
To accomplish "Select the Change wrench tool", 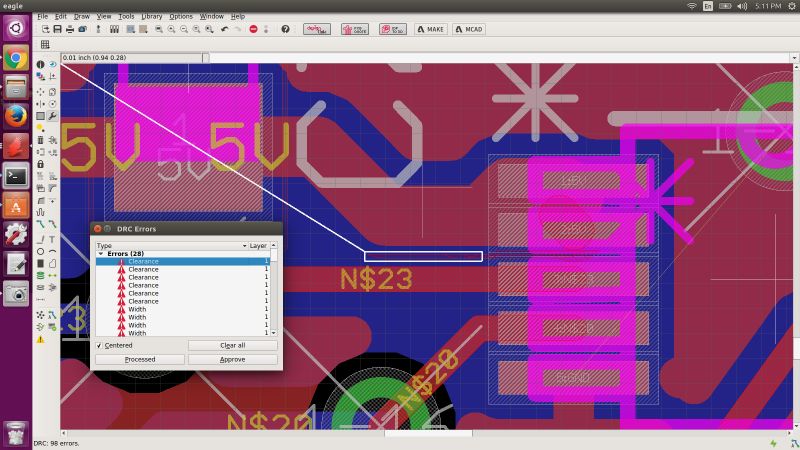I will 53,116.
